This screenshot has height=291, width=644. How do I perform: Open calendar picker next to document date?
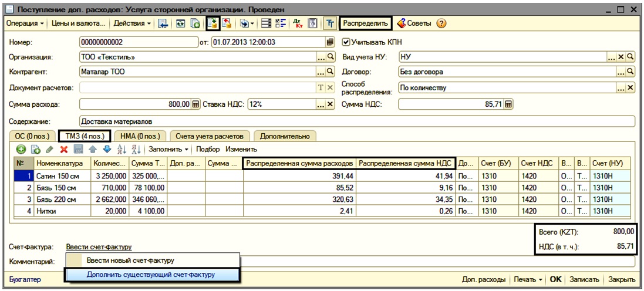click(331, 42)
